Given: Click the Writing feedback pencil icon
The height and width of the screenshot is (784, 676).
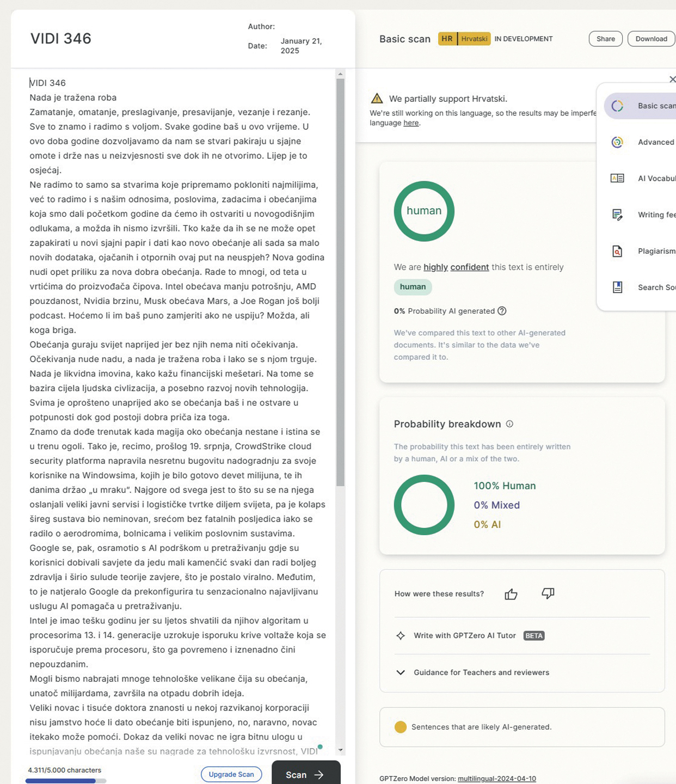Looking at the screenshot, I should [x=617, y=215].
